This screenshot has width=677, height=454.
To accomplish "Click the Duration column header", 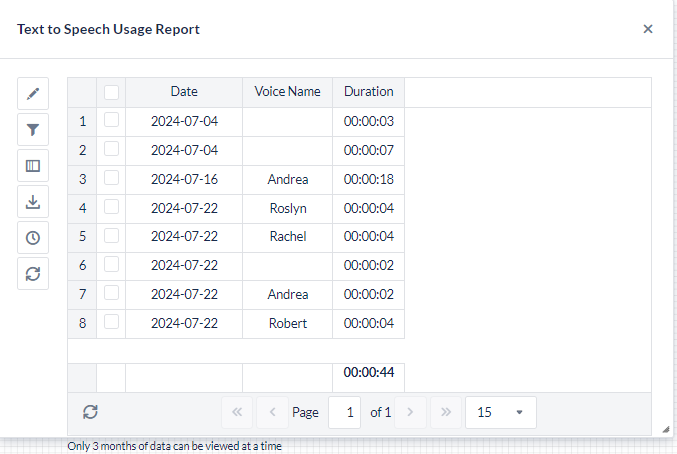I will click(x=368, y=91).
